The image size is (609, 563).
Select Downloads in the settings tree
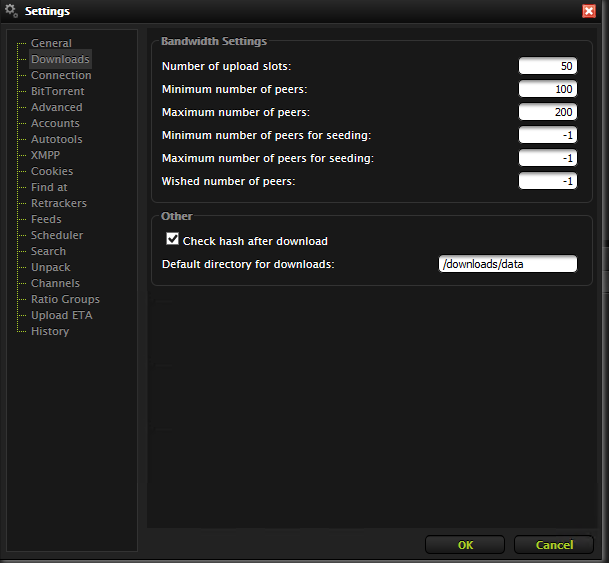pyautogui.click(x=60, y=59)
